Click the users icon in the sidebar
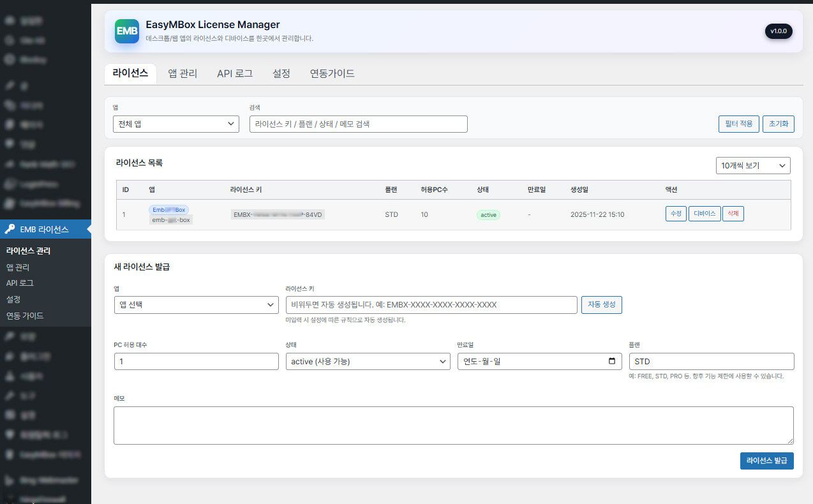The height and width of the screenshot is (504, 813). (x=9, y=376)
